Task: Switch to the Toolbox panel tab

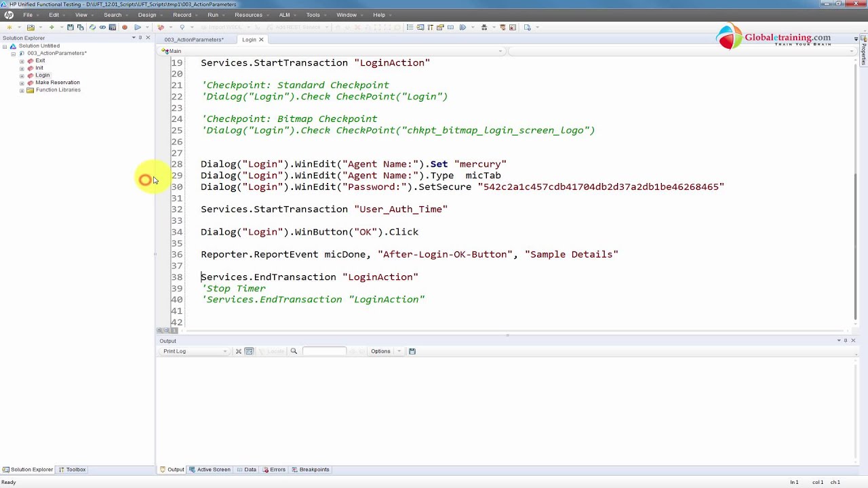Action: (72, 470)
